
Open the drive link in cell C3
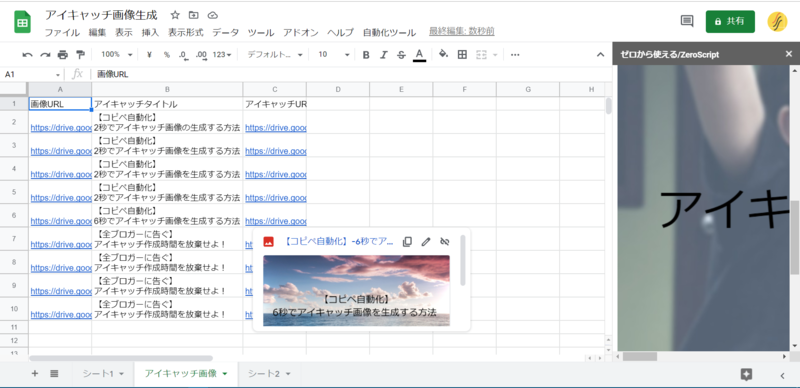click(x=276, y=151)
